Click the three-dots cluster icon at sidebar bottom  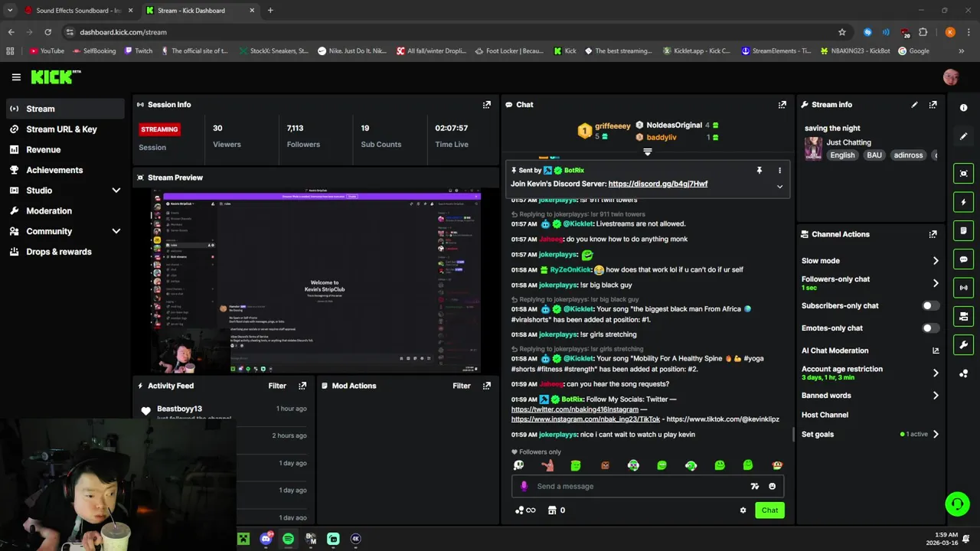[964, 373]
